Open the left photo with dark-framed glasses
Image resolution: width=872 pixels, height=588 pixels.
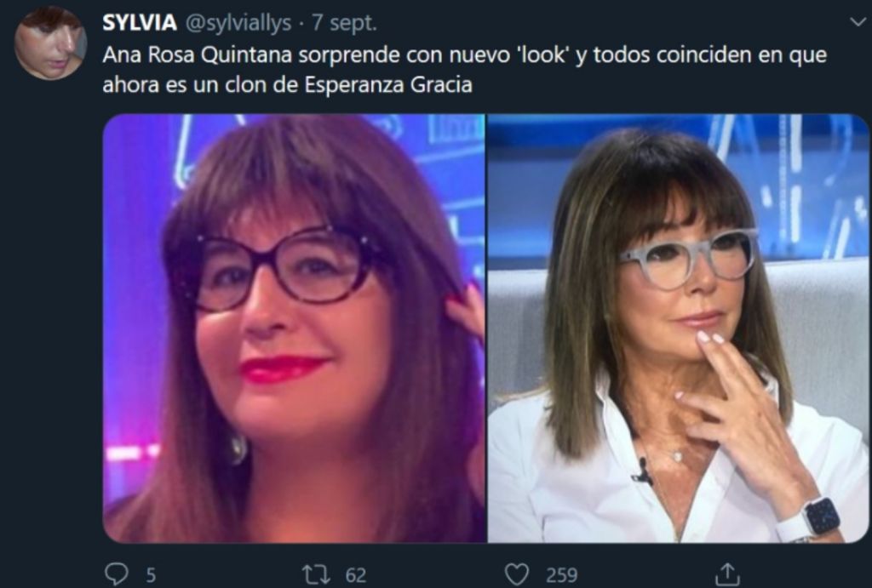click(294, 328)
